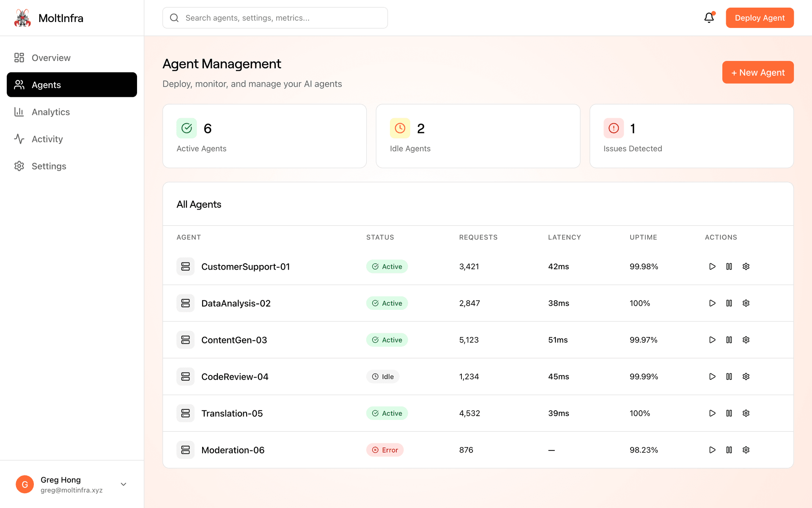Click the Issues Detected card label
Viewport: 812px width, 508px height.
point(633,149)
